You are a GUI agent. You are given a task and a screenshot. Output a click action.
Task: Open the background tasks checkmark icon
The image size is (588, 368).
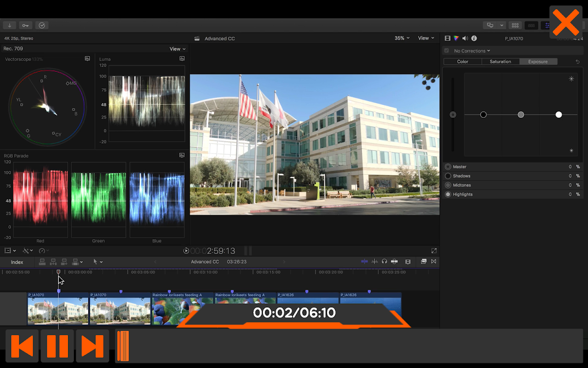point(42,25)
